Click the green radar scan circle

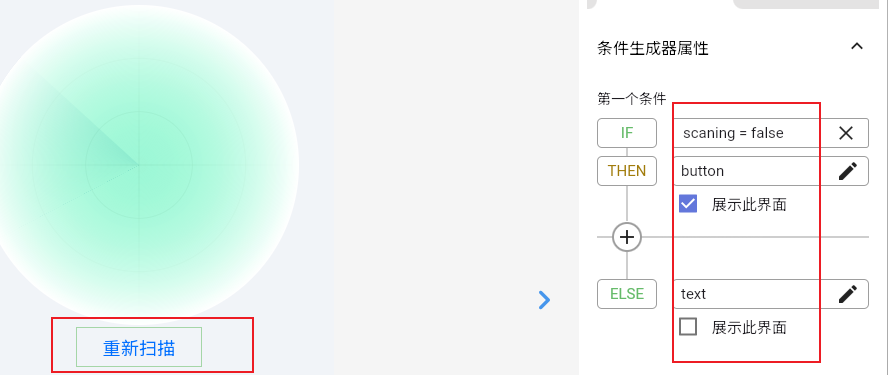coord(139,165)
